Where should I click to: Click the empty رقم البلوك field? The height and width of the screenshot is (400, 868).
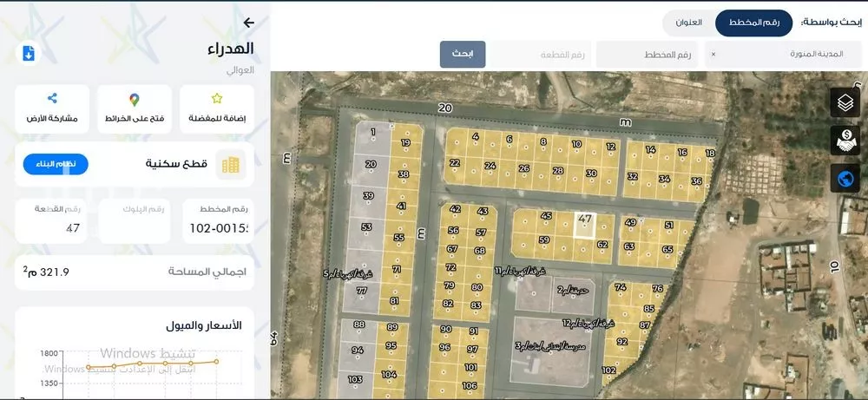135,221
